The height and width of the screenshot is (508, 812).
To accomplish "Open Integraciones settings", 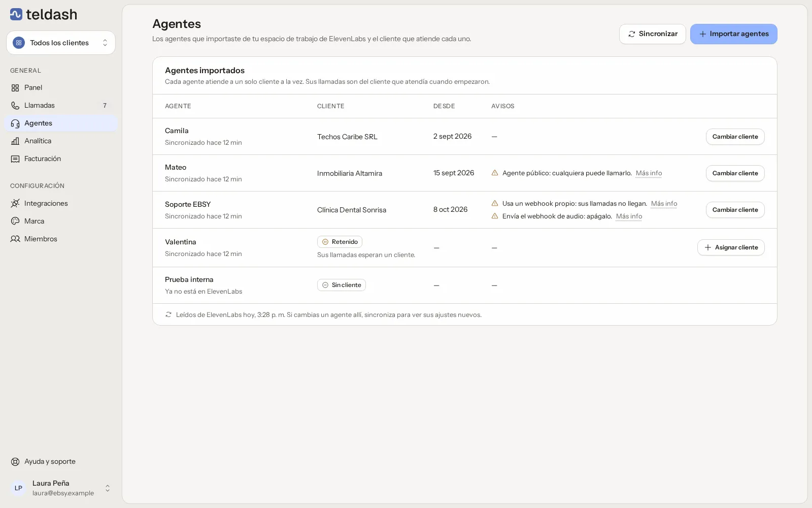I will click(61, 203).
